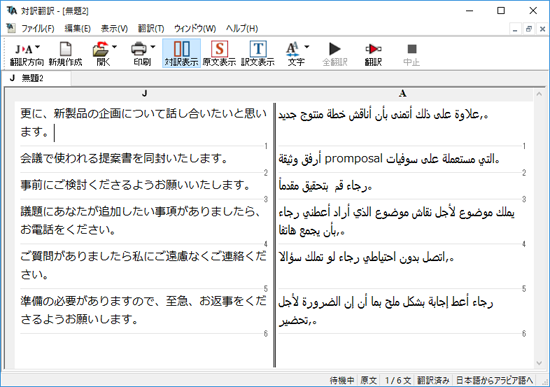Click the 原文 status bar entry
Image resolution: width=550 pixels, height=387 pixels.
pos(369,380)
